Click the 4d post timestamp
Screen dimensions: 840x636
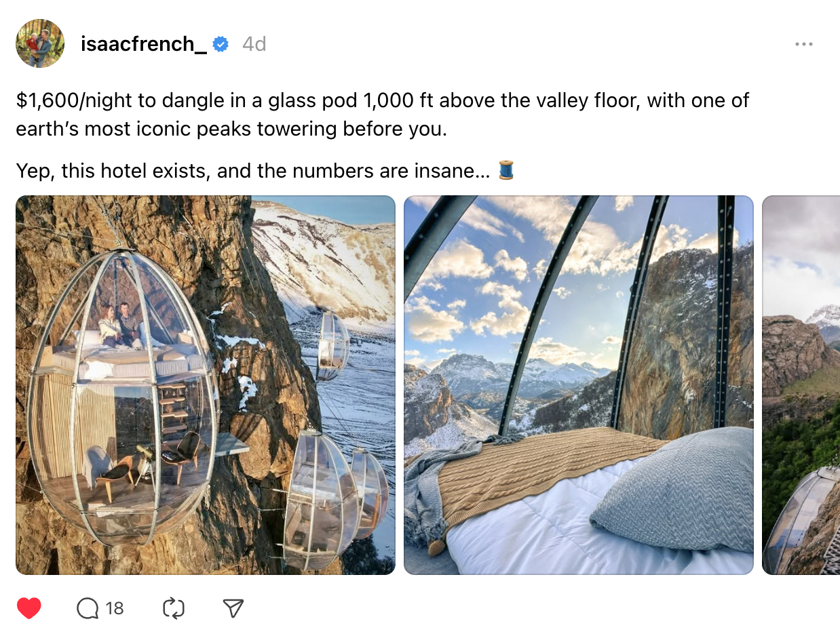[x=254, y=45]
